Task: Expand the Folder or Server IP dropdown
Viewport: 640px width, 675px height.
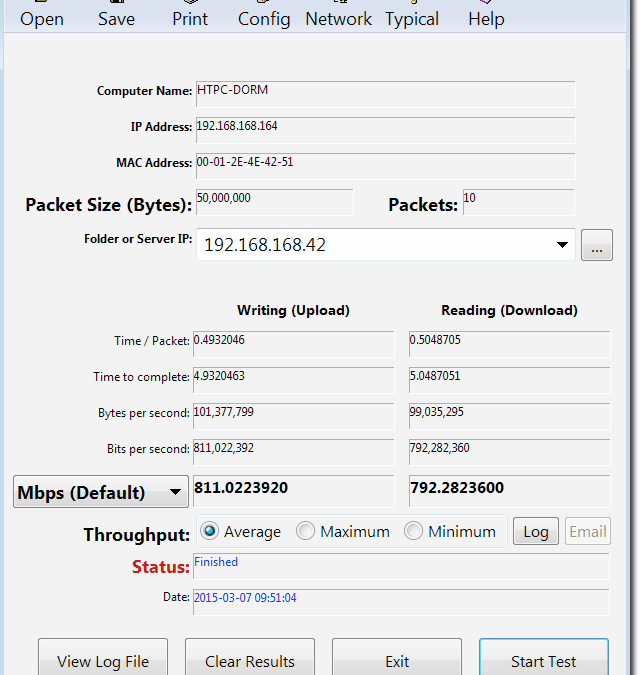Action: tap(561, 245)
